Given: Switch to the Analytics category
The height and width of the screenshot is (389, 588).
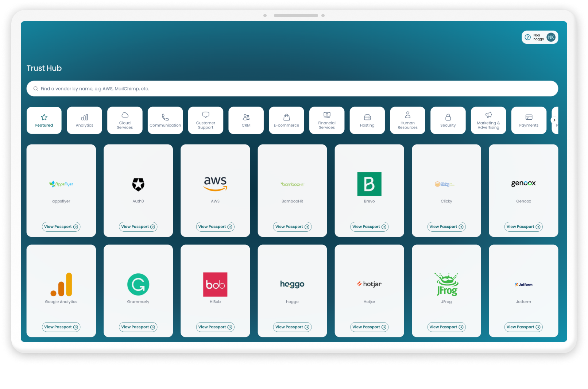Looking at the screenshot, I should pos(85,120).
